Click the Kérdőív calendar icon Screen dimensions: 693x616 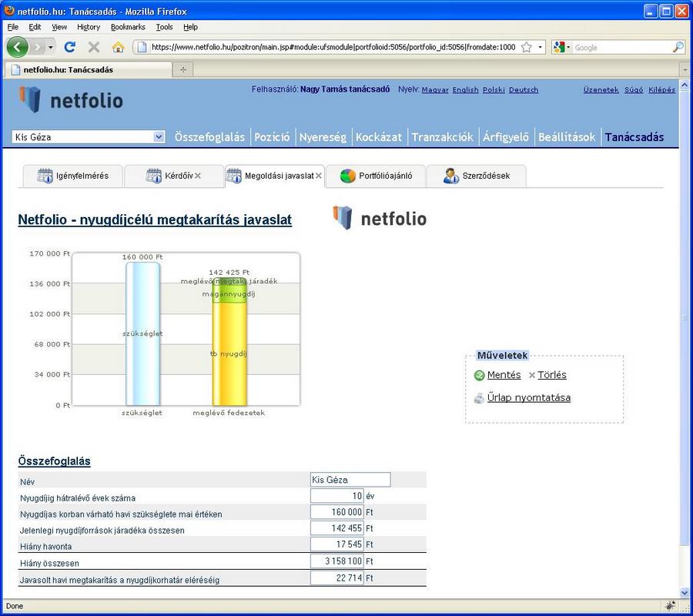click(x=153, y=176)
